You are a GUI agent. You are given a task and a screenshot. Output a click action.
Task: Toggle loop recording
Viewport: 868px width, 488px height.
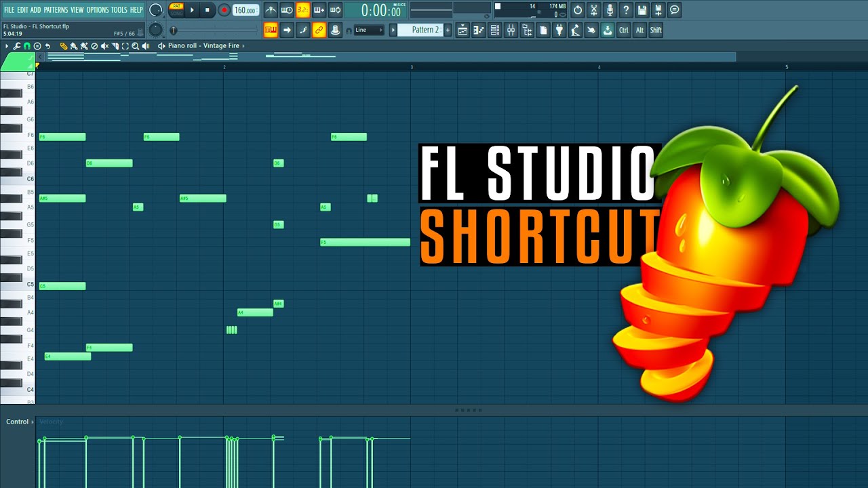pyautogui.click(x=335, y=10)
